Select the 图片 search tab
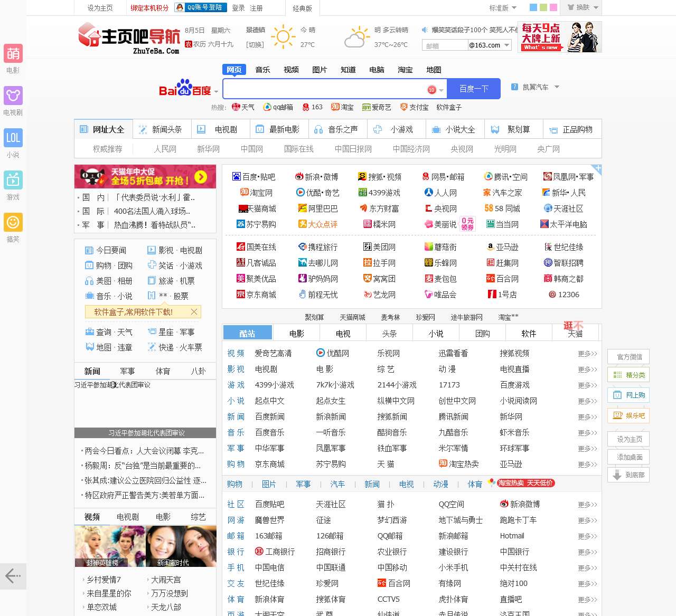676x616 pixels. [x=320, y=70]
